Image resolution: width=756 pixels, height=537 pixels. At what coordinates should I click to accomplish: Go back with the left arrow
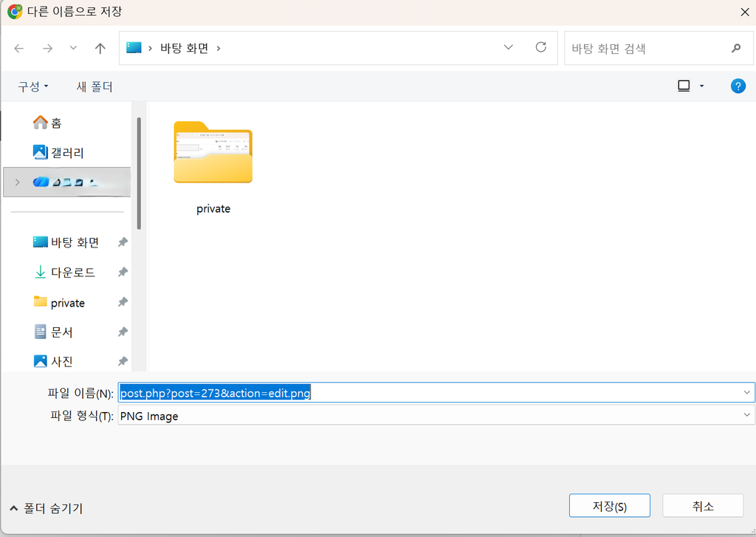18,48
